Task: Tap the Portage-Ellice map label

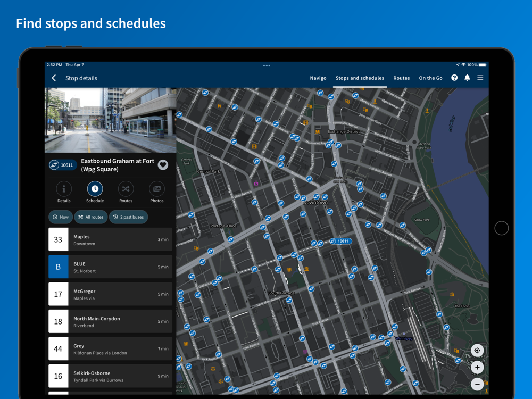Action: [223, 226]
